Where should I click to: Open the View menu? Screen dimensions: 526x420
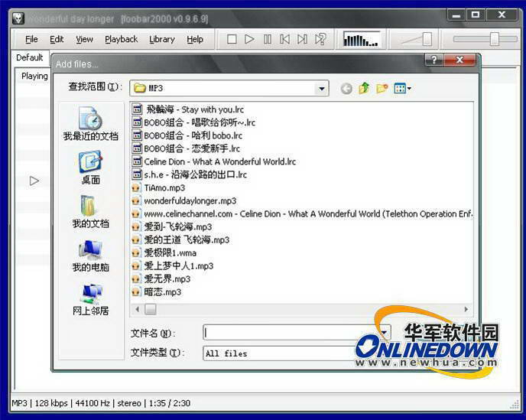pos(84,39)
